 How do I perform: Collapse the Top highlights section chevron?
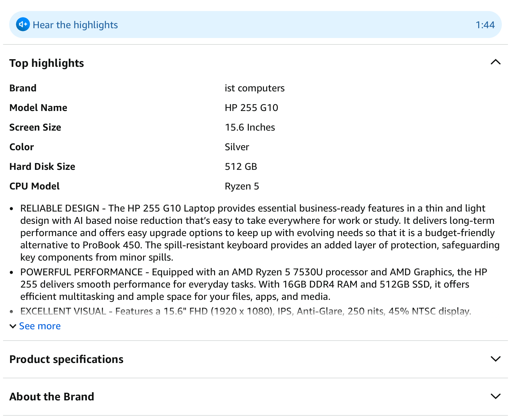click(495, 62)
